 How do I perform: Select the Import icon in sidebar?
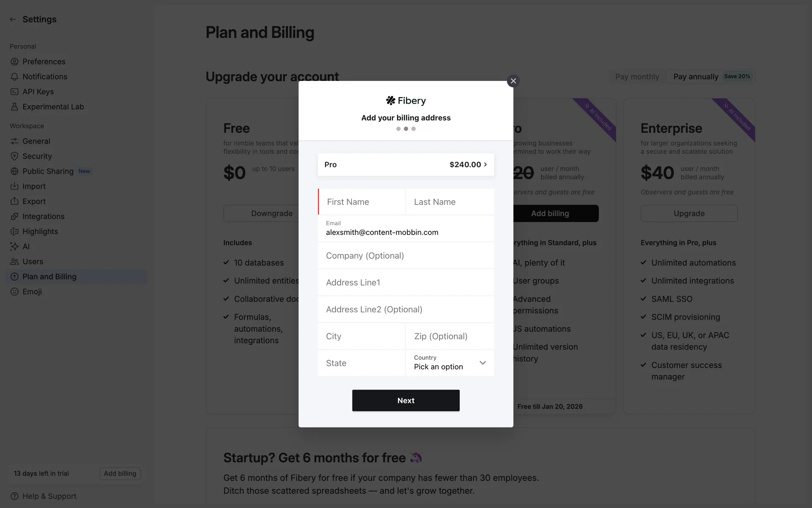[x=14, y=186]
